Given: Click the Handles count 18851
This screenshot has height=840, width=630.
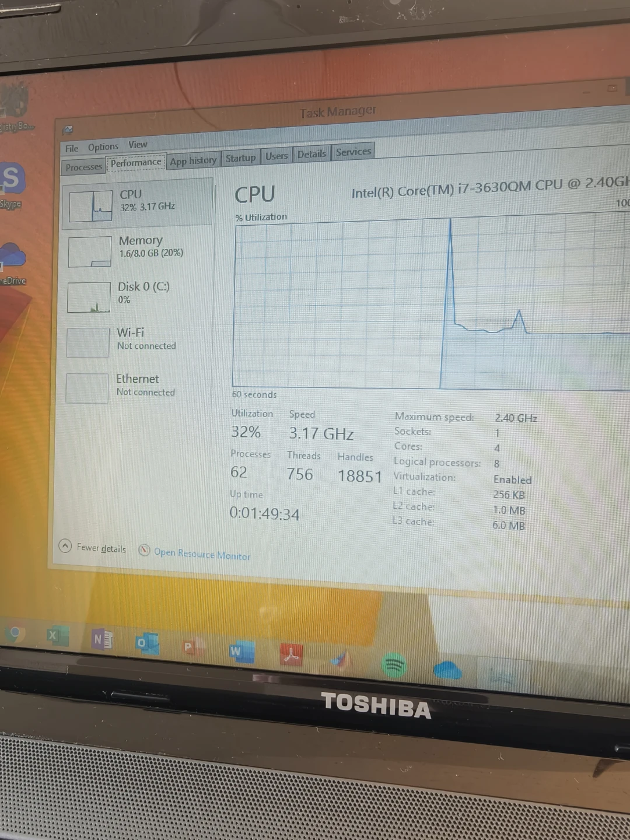Looking at the screenshot, I should [x=360, y=477].
